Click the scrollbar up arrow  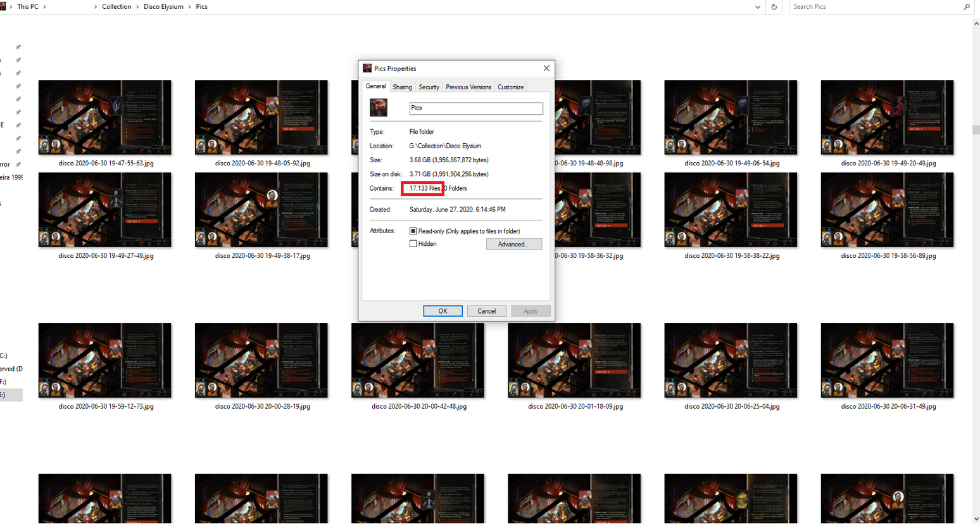point(976,23)
